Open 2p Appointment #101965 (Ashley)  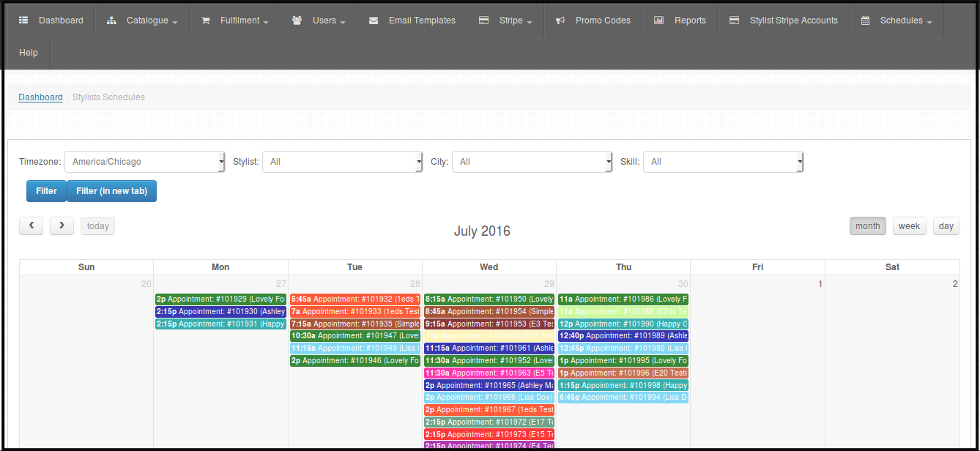coord(489,386)
